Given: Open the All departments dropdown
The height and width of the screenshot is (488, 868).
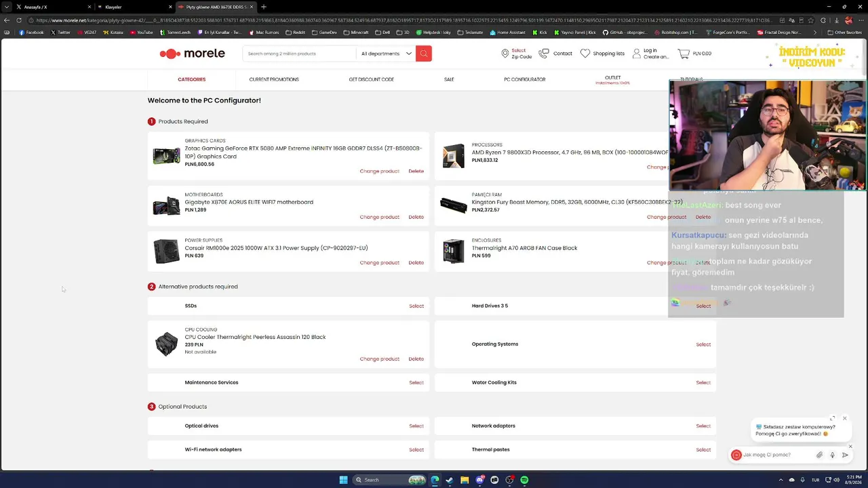Looking at the screenshot, I should (x=387, y=54).
